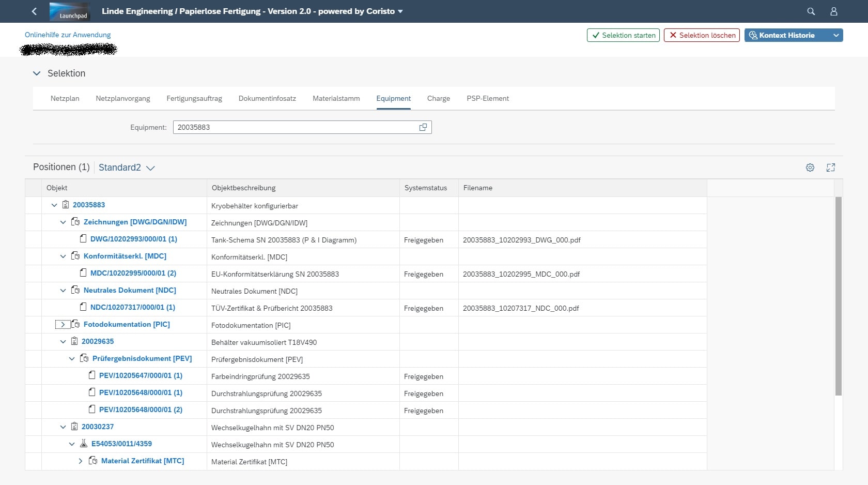Viewport: 868px width, 485px height.
Task: Click Selektion löschen button
Action: 702,35
